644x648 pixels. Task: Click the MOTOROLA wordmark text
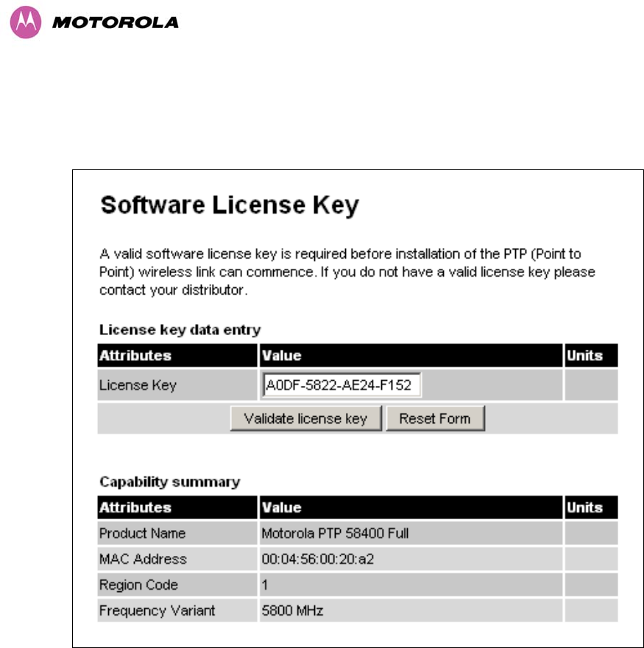coord(115,22)
